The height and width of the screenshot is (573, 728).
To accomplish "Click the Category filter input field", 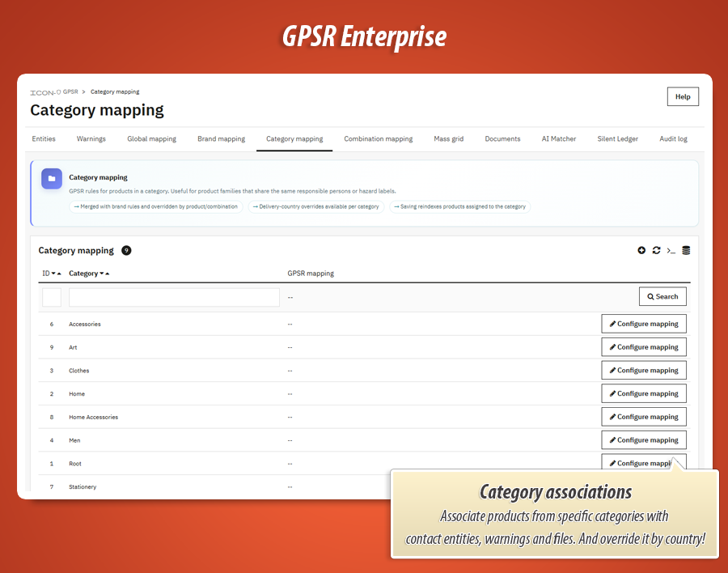I will [174, 297].
